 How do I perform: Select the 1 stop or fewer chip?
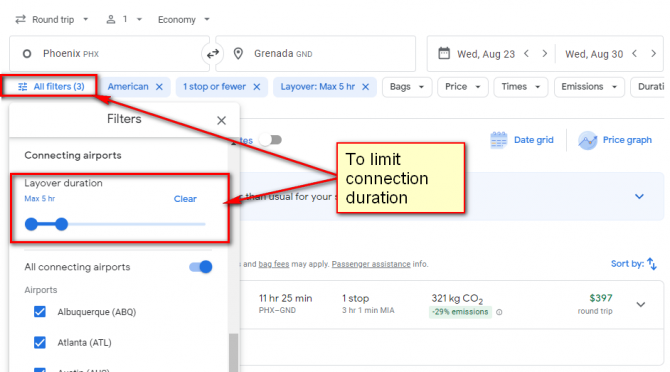(x=214, y=87)
